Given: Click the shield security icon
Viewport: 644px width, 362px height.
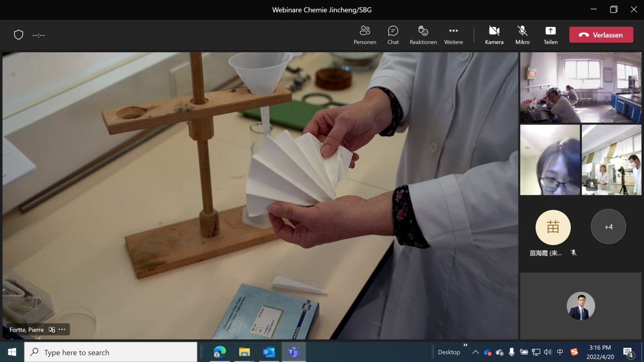Looking at the screenshot, I should [x=19, y=35].
